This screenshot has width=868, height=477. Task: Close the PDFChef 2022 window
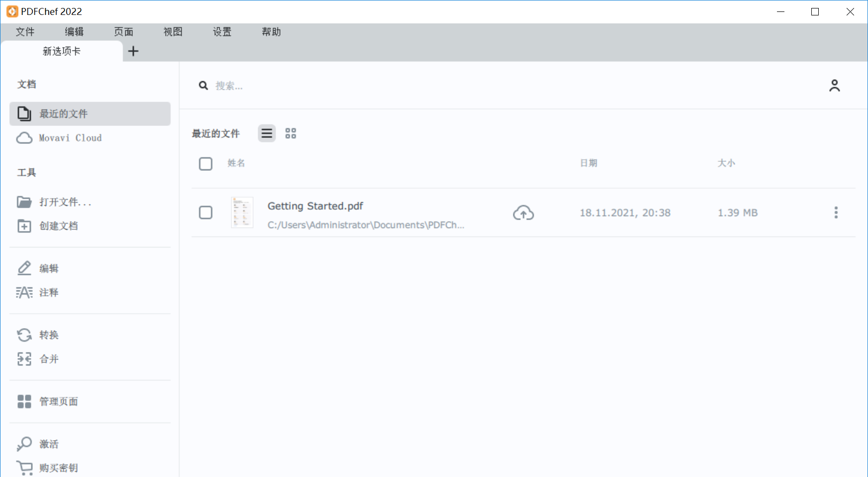coord(850,11)
